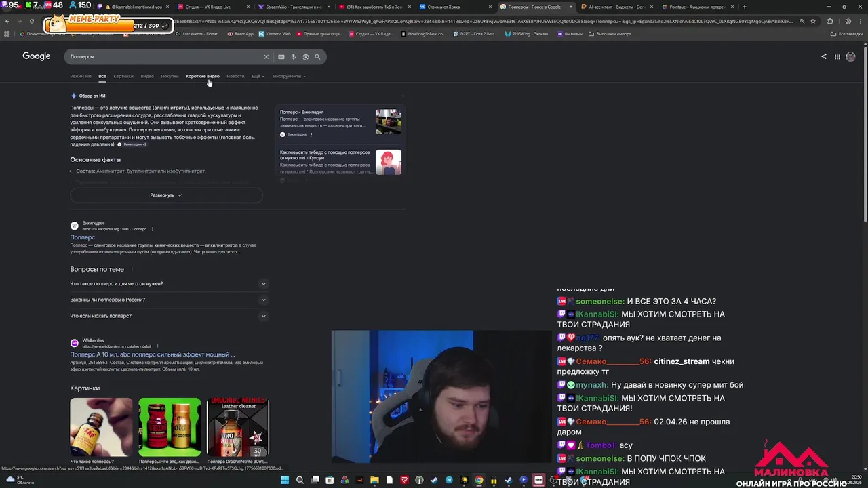Open info dots next to Вопросы по теме
The width and height of the screenshot is (868, 488).
point(132,270)
